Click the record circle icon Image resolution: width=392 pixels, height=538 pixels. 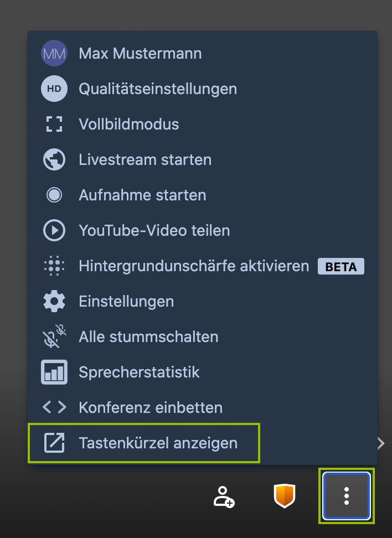tap(54, 195)
